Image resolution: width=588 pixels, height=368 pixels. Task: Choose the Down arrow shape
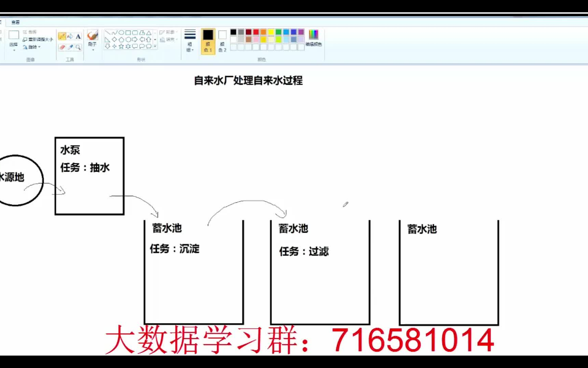108,46
